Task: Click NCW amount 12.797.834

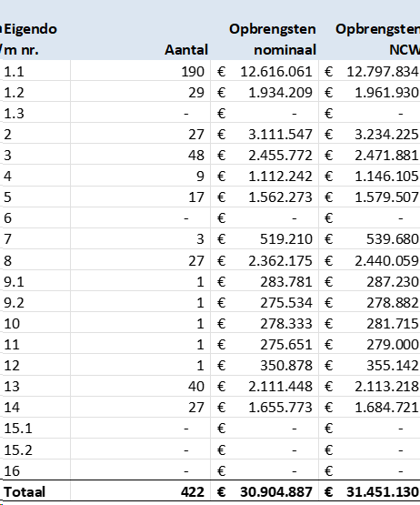Action: (383, 72)
